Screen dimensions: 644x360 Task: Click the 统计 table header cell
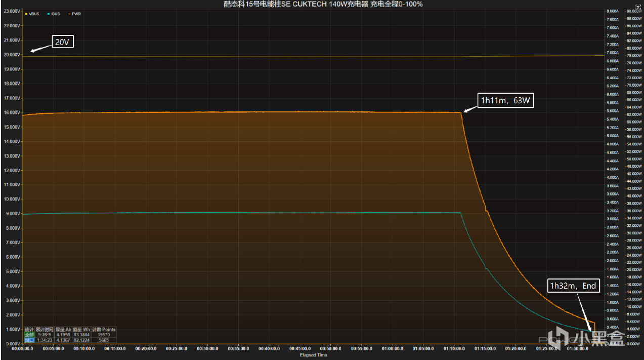(30, 329)
